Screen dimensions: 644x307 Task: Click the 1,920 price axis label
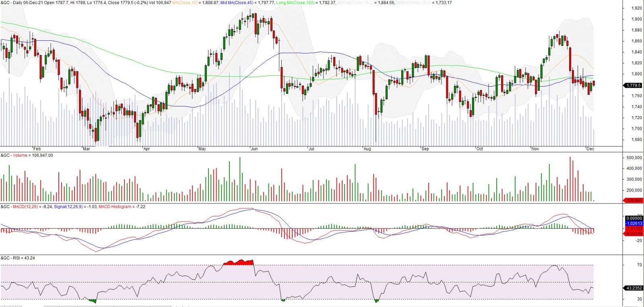point(636,8)
